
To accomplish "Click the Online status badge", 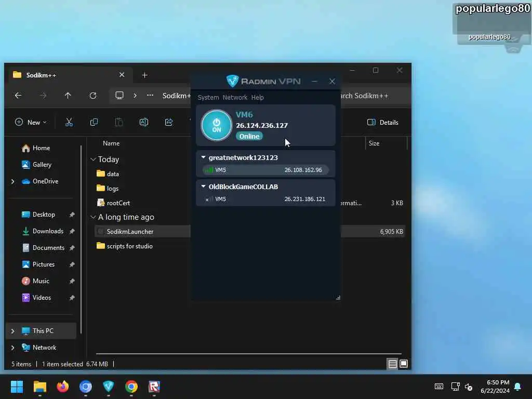I will pyautogui.click(x=249, y=137).
